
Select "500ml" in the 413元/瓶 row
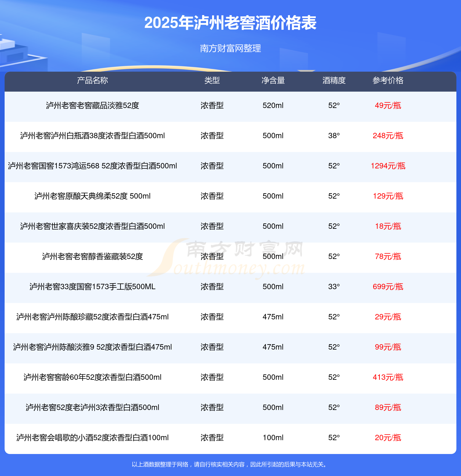[273, 377]
